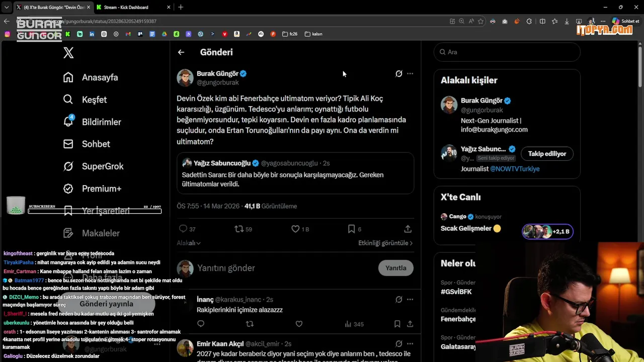Reply to İnanç's comment
The width and height of the screenshot is (644, 362).
(x=201, y=324)
